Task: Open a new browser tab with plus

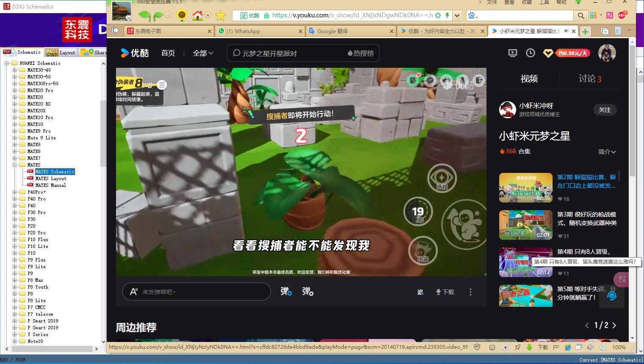Action: point(585,31)
